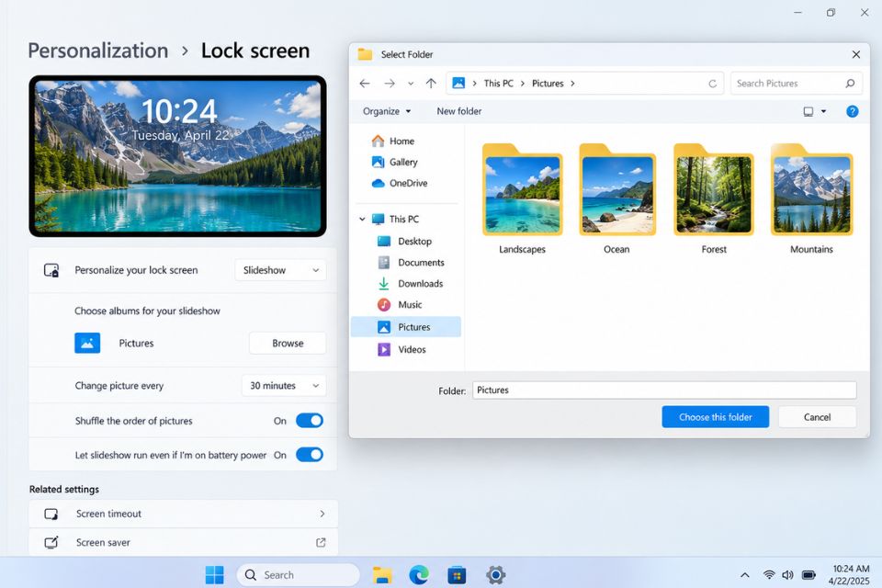Click the forward navigation arrow
882x588 pixels.
390,84
